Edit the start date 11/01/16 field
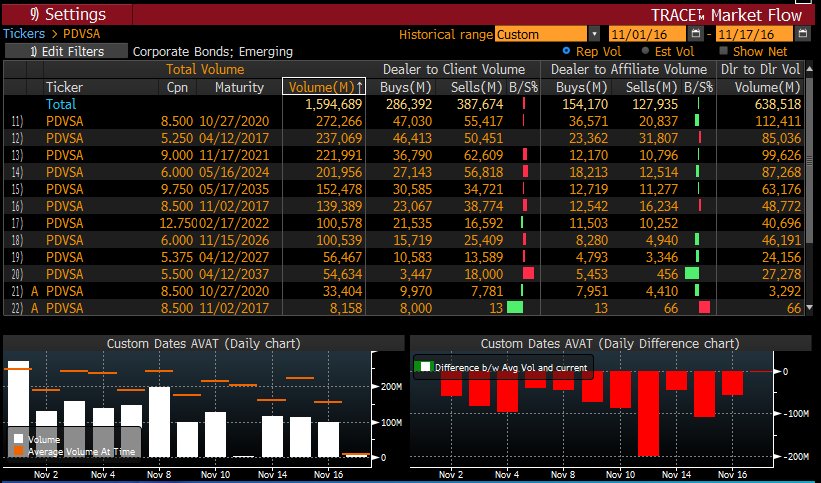The width and height of the screenshot is (821, 483). 647,35
